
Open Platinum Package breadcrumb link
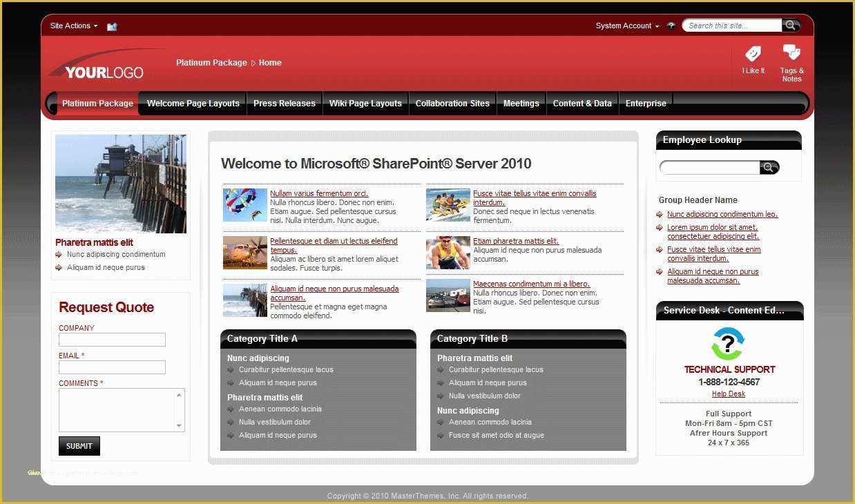click(x=211, y=63)
